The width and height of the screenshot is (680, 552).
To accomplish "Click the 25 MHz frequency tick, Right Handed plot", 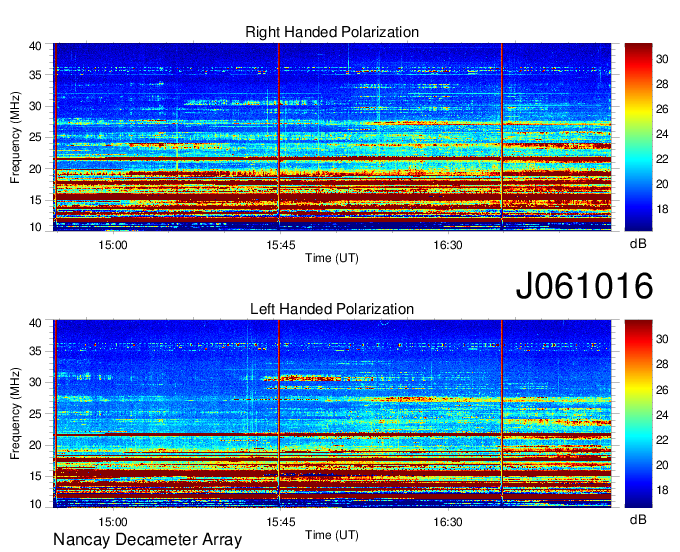I will click(35, 137).
